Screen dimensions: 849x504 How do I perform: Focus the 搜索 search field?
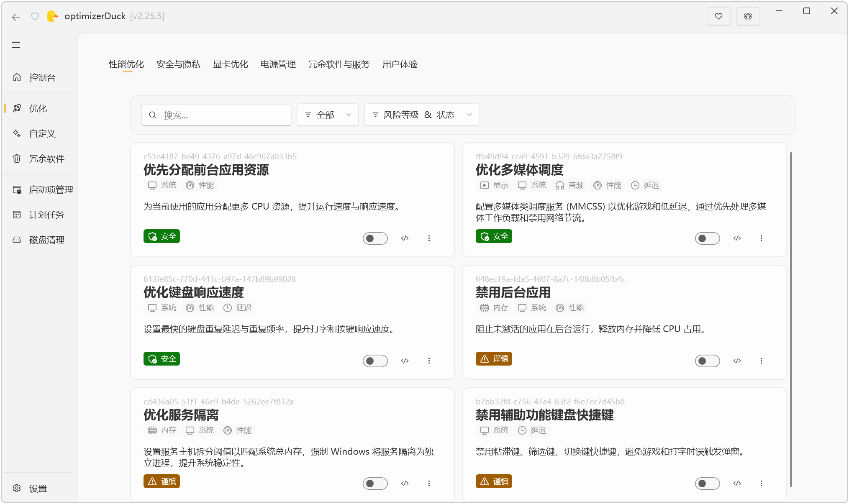click(x=216, y=115)
